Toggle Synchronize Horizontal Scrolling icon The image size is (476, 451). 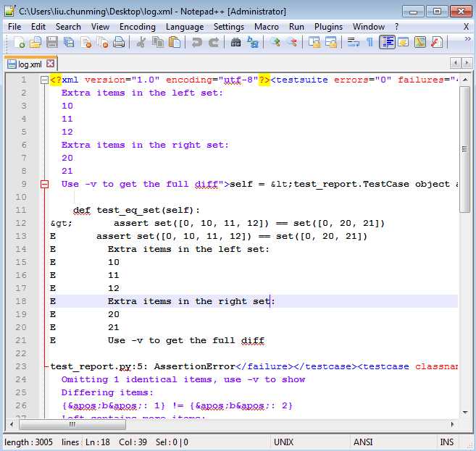point(331,42)
